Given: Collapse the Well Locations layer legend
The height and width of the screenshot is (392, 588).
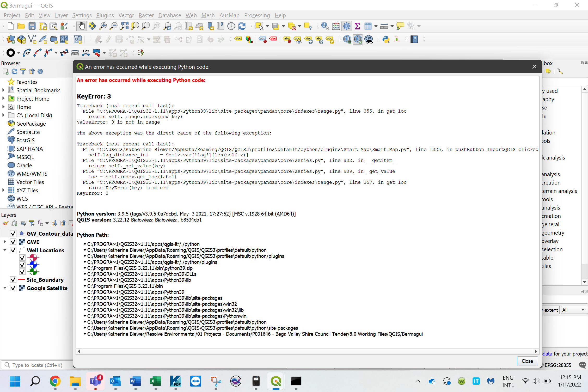Looking at the screenshot, I should 5,250.
